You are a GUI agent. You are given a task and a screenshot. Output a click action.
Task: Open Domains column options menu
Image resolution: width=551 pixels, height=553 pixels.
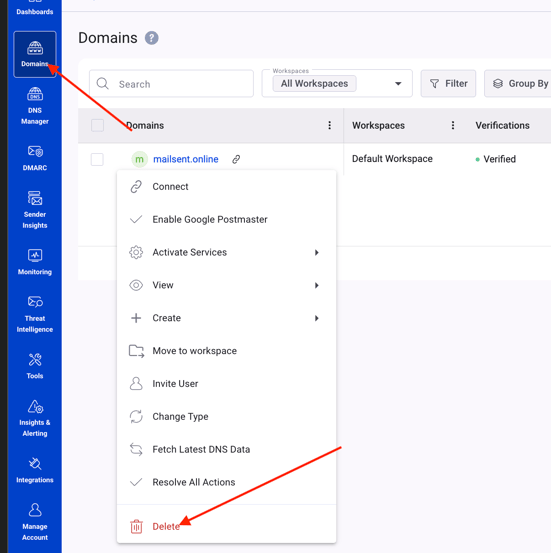click(329, 125)
